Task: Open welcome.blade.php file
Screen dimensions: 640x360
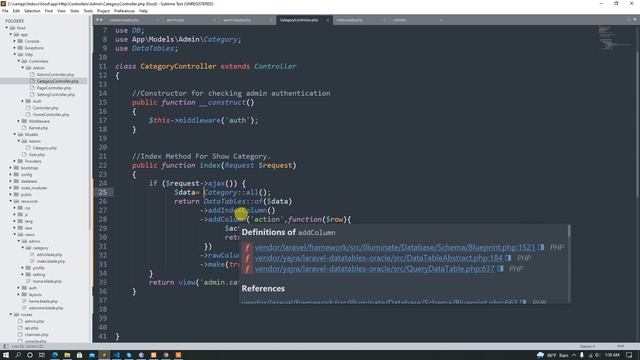Action: coord(46,308)
